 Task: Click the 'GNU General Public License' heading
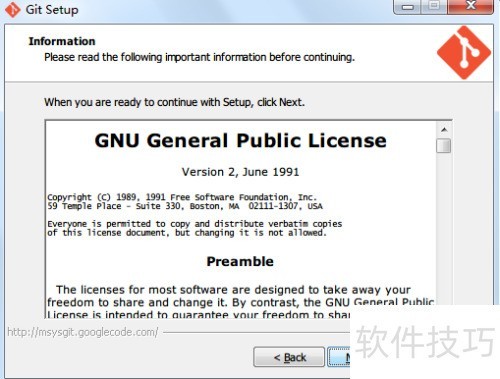pos(240,140)
